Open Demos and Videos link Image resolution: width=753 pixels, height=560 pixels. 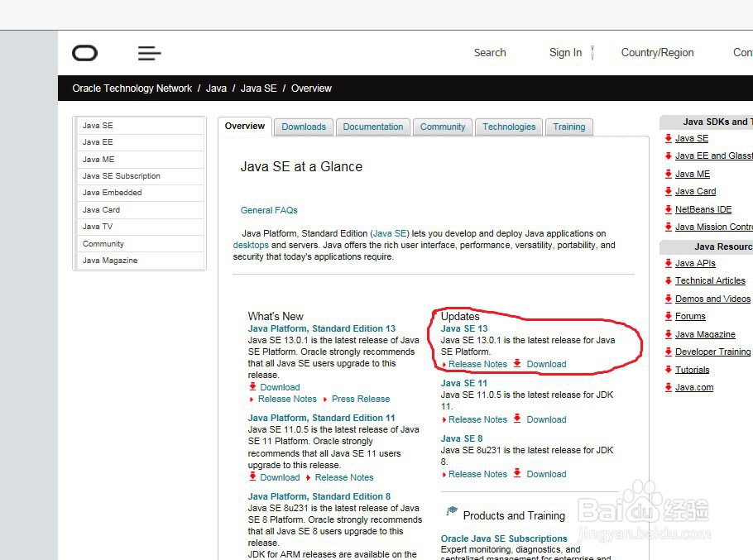(712, 299)
